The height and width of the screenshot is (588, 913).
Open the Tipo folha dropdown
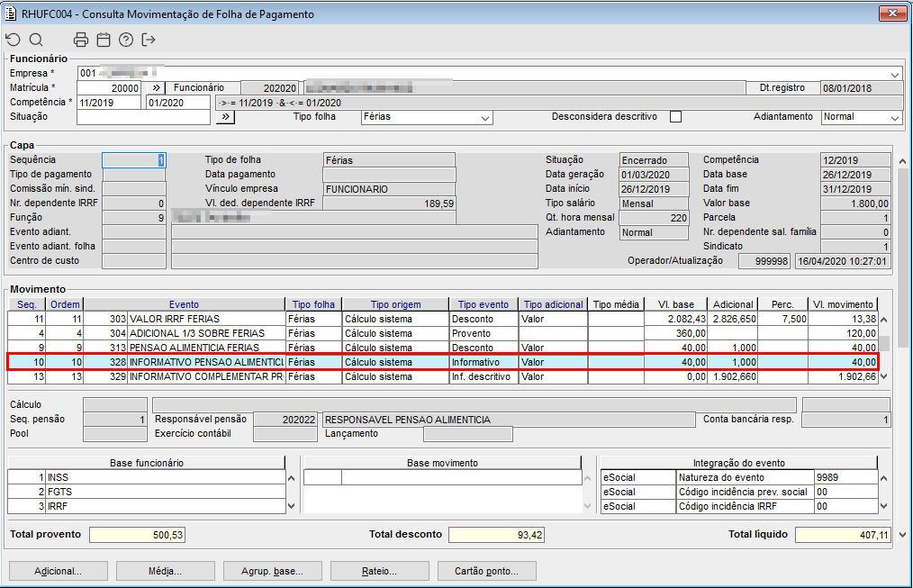(x=485, y=118)
